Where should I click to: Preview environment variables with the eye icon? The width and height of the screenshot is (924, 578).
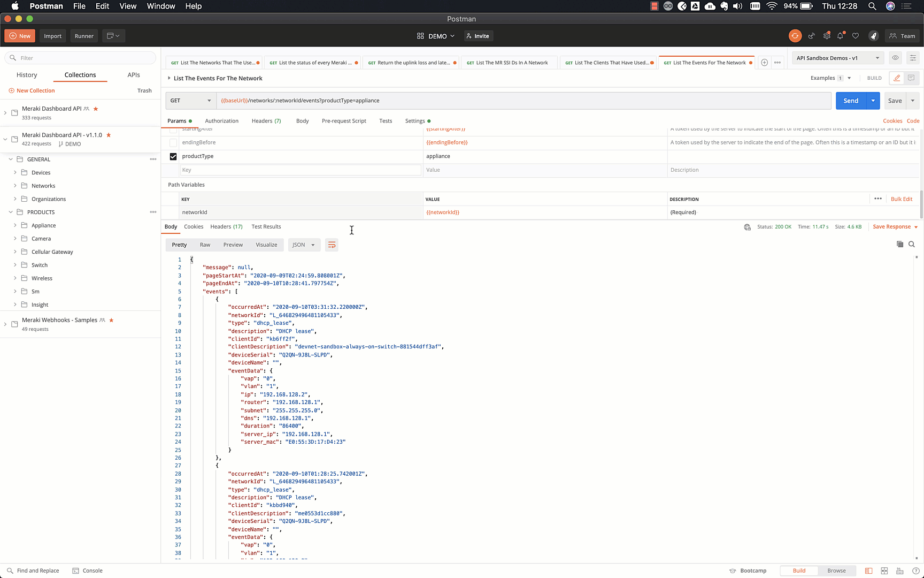(895, 58)
